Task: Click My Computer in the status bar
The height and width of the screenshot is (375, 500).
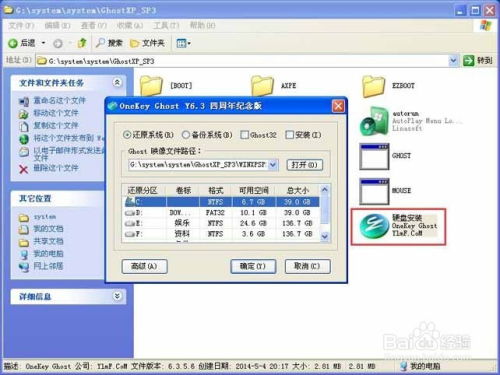Action: pos(420,366)
